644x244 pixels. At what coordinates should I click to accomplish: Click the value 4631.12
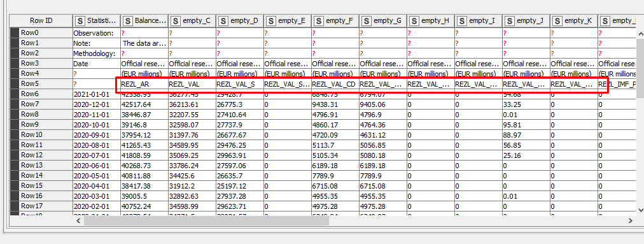pos(382,135)
